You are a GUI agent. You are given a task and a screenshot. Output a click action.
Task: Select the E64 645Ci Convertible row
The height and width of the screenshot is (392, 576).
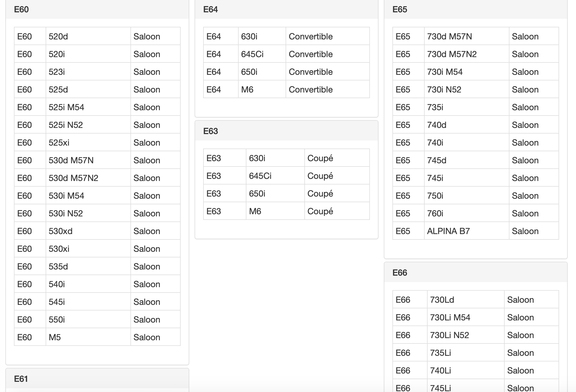pyautogui.click(x=286, y=54)
